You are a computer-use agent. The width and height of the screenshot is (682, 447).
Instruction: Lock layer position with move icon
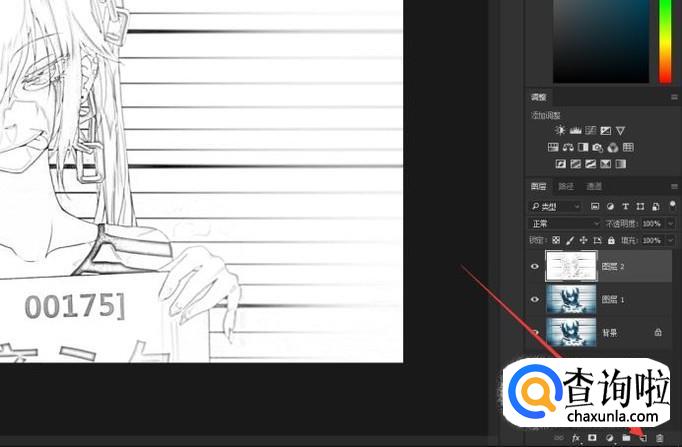tap(584, 240)
